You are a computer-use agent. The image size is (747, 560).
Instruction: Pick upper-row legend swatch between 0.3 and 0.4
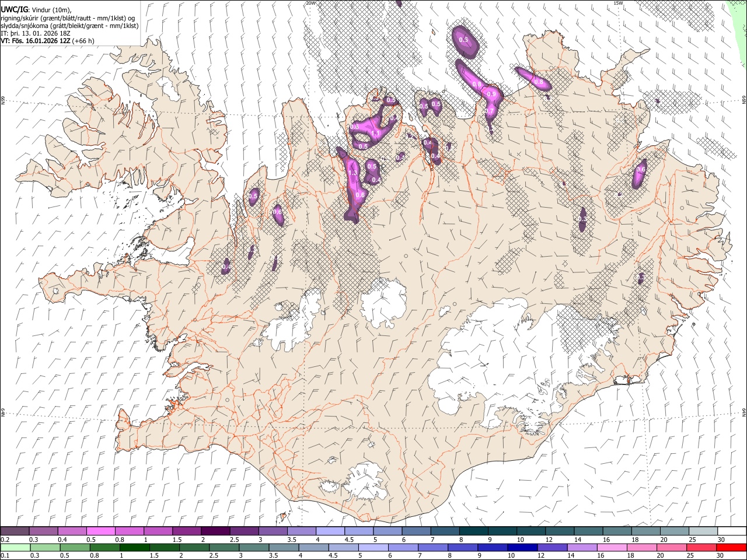point(44,531)
